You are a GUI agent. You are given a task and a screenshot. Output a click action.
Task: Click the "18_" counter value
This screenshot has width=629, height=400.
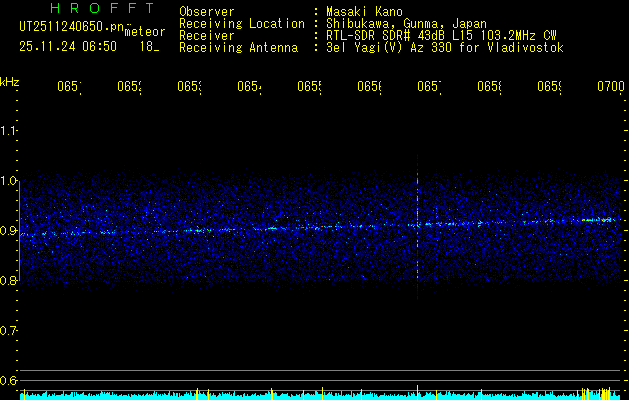tap(149, 47)
